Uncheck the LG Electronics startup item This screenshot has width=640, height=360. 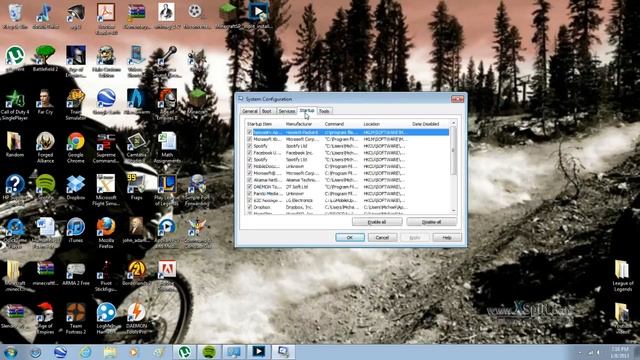[250, 200]
